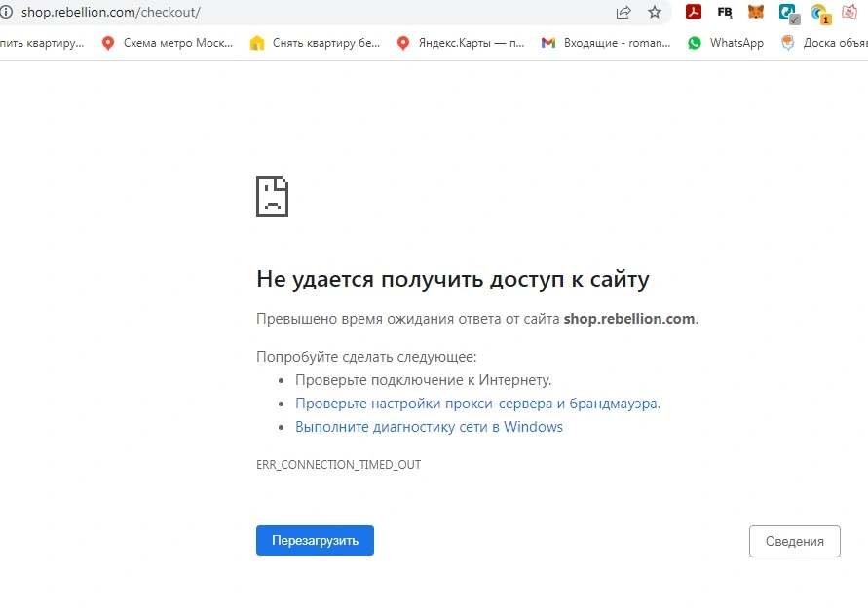This screenshot has height=615, width=868.
Task: Open the Gmail Входящие bookmark
Action: point(606,43)
